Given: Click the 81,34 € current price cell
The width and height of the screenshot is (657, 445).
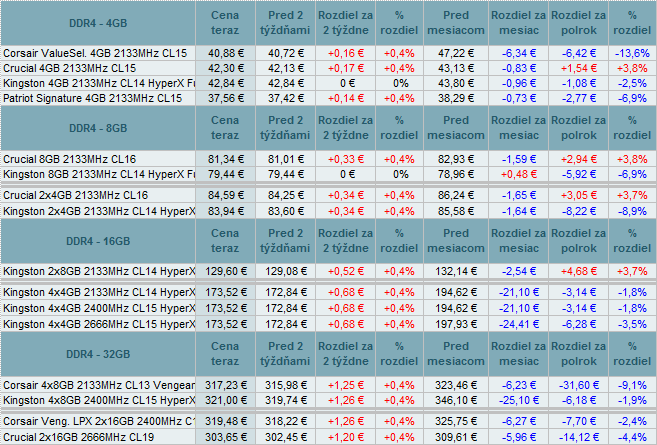Looking at the screenshot, I should click(x=226, y=159).
